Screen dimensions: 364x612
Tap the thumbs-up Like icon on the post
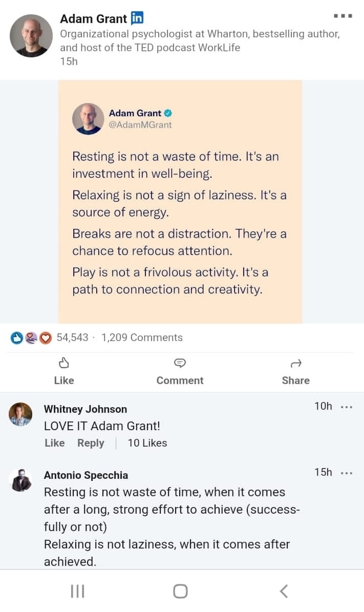point(64,364)
